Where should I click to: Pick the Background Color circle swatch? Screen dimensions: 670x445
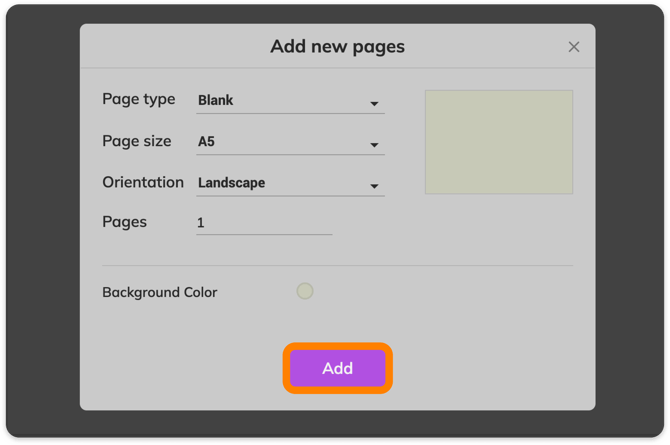pos(305,291)
